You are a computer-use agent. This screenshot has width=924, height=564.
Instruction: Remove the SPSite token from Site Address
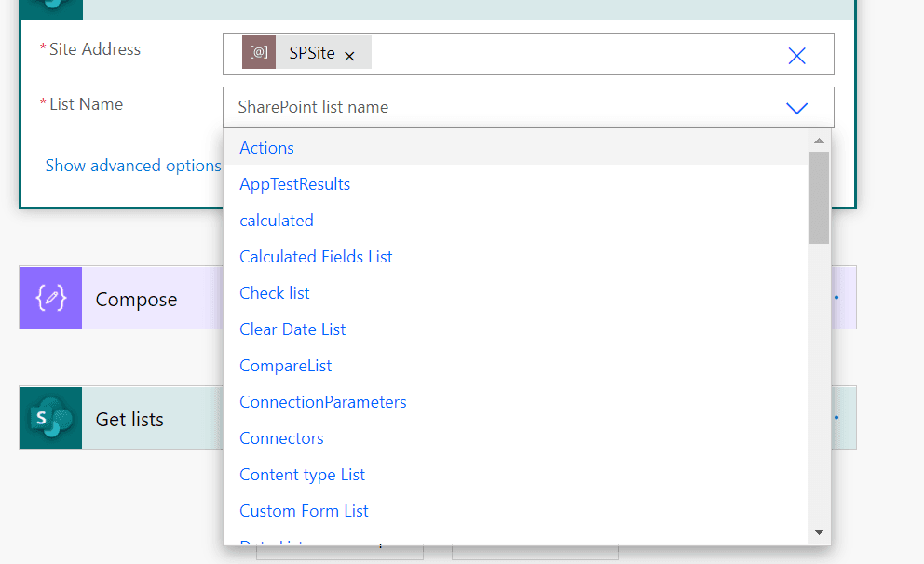[349, 57]
